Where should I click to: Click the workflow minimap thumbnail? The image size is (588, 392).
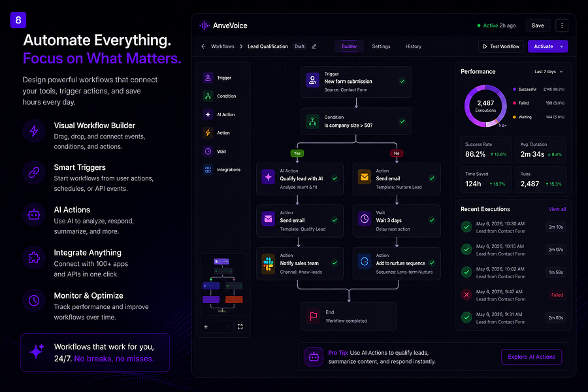pos(223,285)
